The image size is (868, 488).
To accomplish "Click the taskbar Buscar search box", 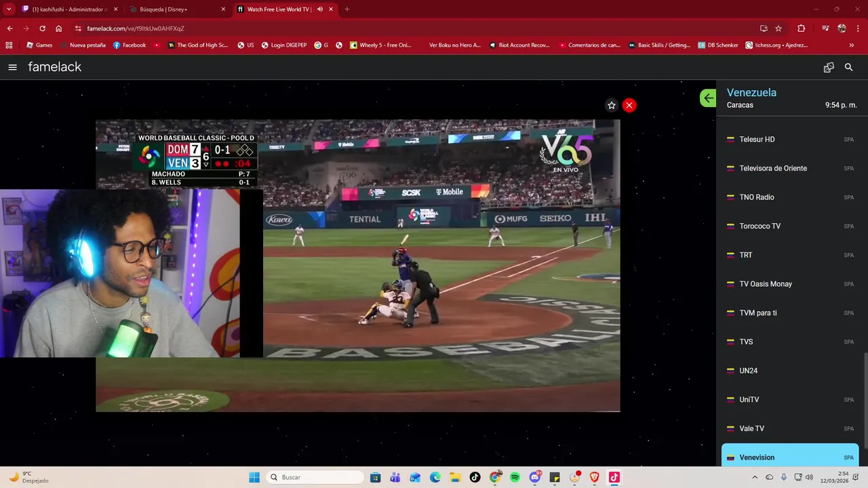I will 315,477.
